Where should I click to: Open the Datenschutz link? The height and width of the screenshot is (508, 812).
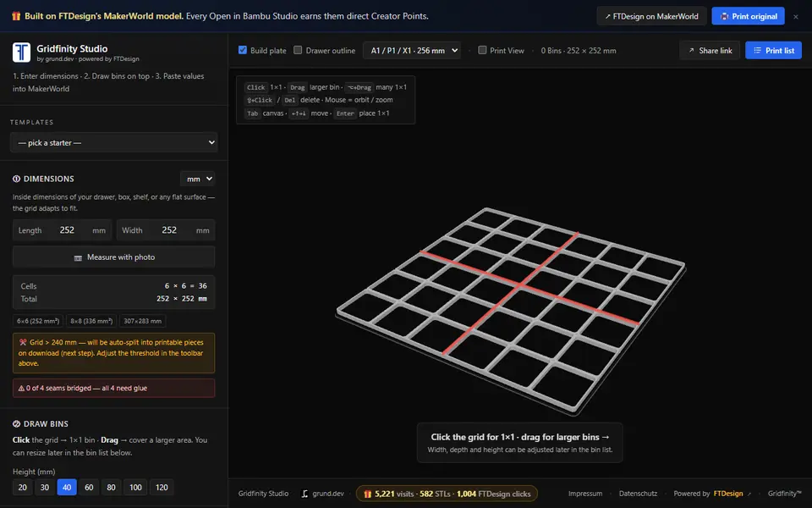(638, 494)
